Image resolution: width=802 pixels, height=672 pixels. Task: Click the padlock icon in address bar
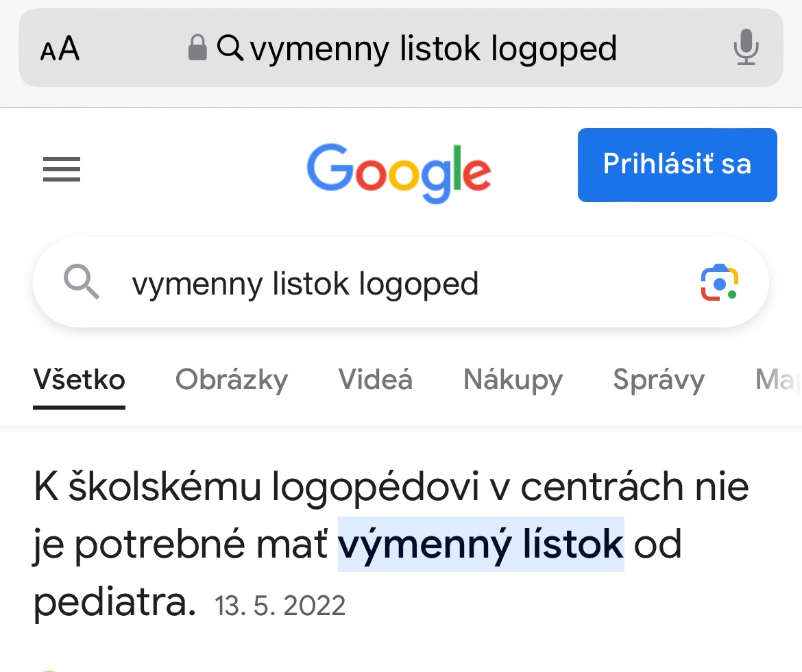point(197,48)
